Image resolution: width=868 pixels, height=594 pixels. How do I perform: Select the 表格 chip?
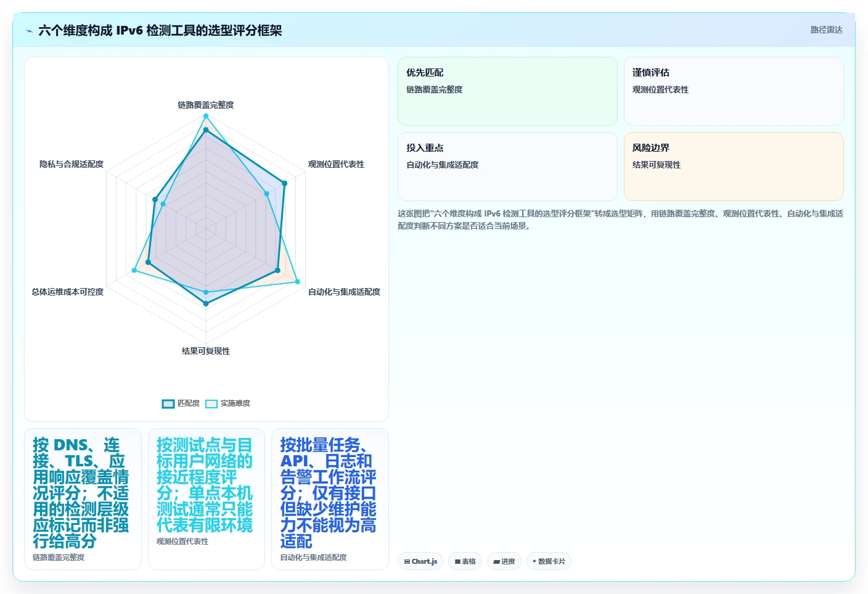coord(465,561)
